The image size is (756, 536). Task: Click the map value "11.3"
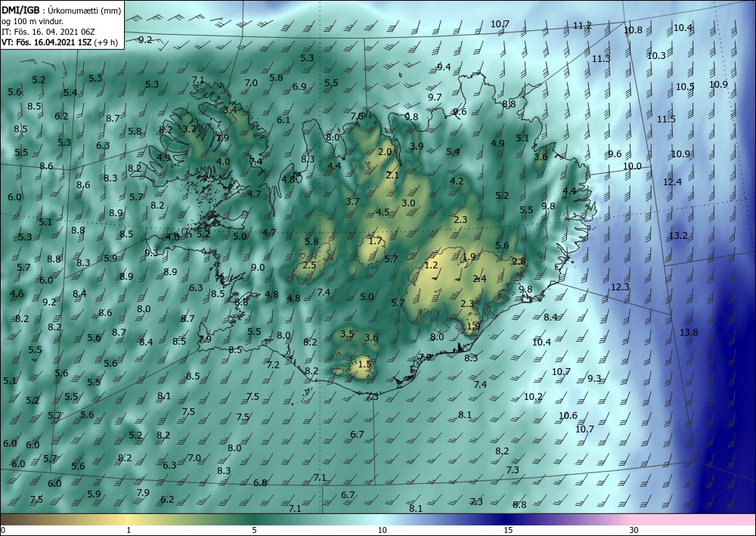[x=601, y=59]
